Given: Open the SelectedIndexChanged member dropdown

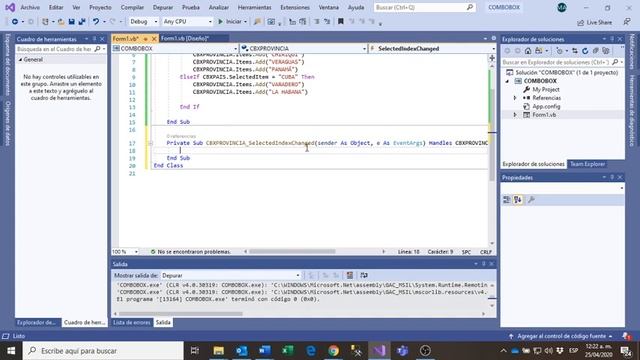Looking at the screenshot, I should 432,49.
